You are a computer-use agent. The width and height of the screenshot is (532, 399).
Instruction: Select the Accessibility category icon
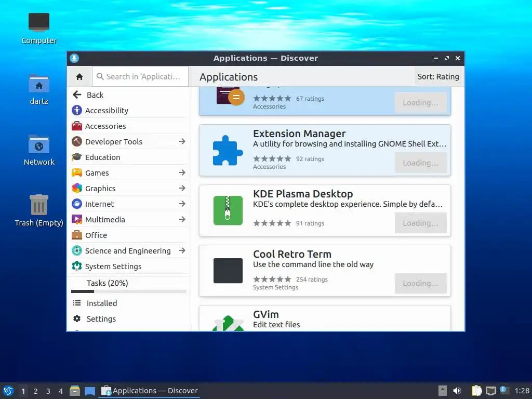coord(77,110)
